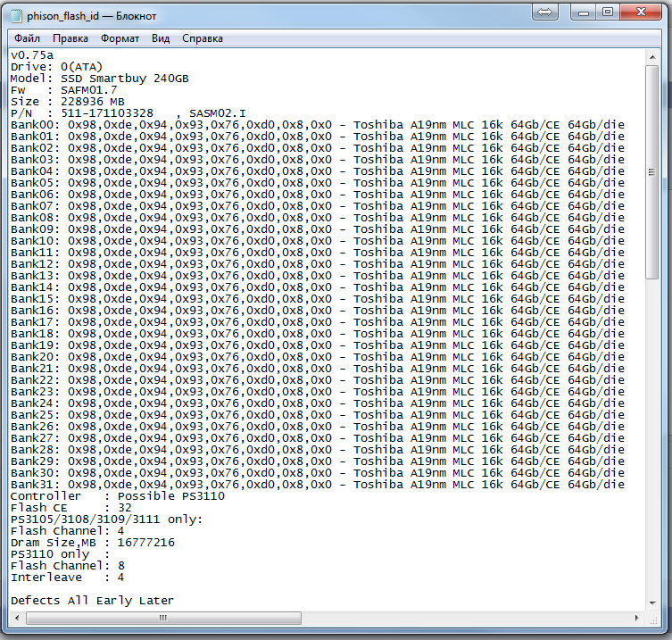Click the Bank10 row

(x=318, y=240)
